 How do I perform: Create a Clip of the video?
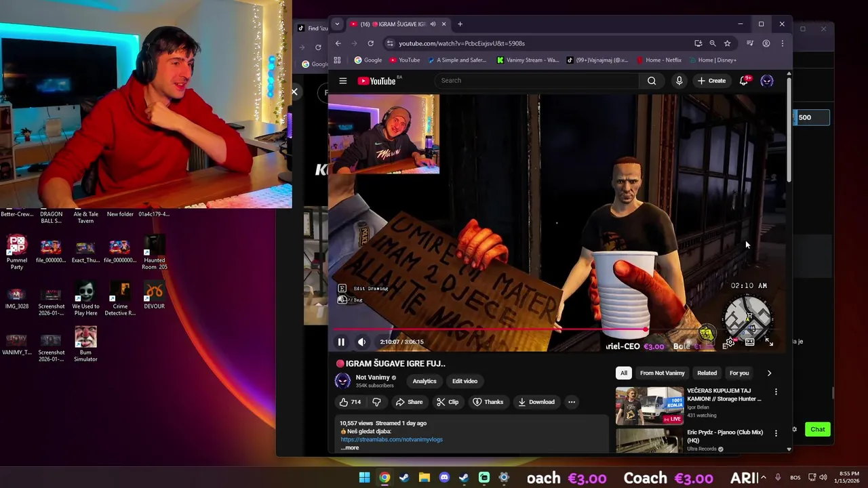[x=448, y=402]
